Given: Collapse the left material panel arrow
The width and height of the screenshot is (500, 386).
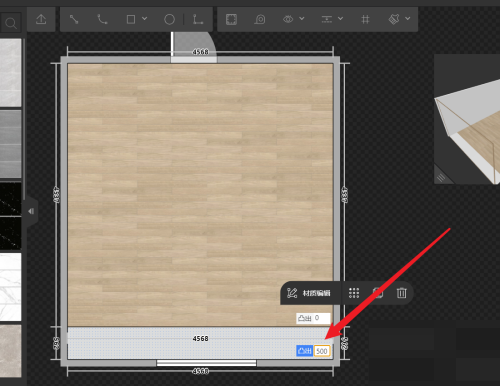Looking at the screenshot, I should click(31, 211).
